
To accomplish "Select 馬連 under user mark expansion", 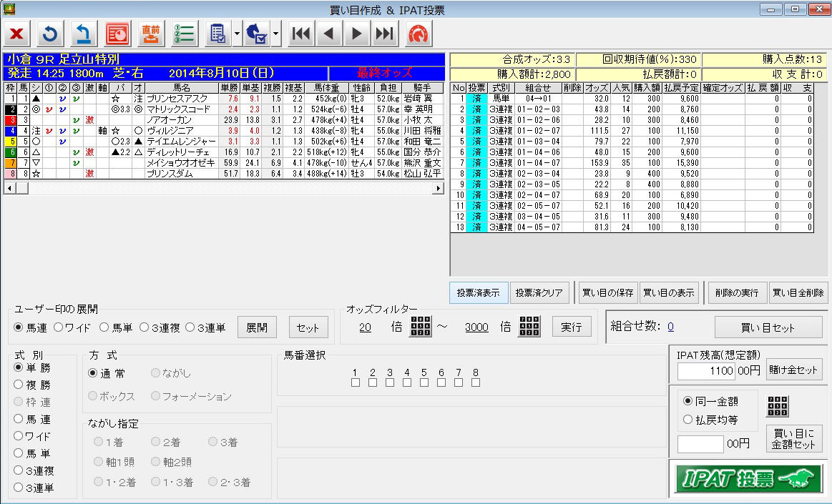I will pos(31,327).
